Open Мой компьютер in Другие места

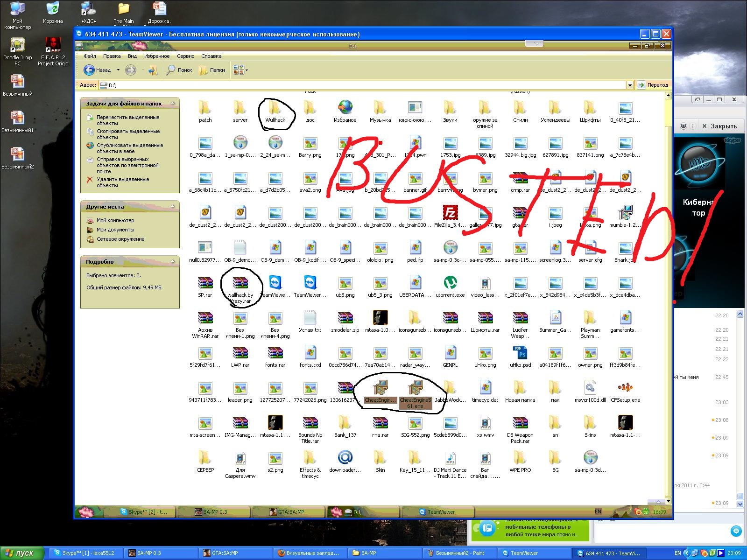[115, 220]
